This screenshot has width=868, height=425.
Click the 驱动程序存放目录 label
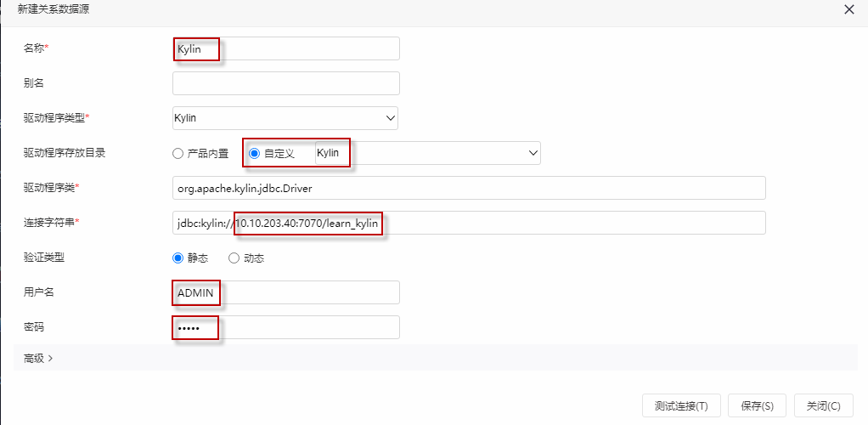point(65,153)
